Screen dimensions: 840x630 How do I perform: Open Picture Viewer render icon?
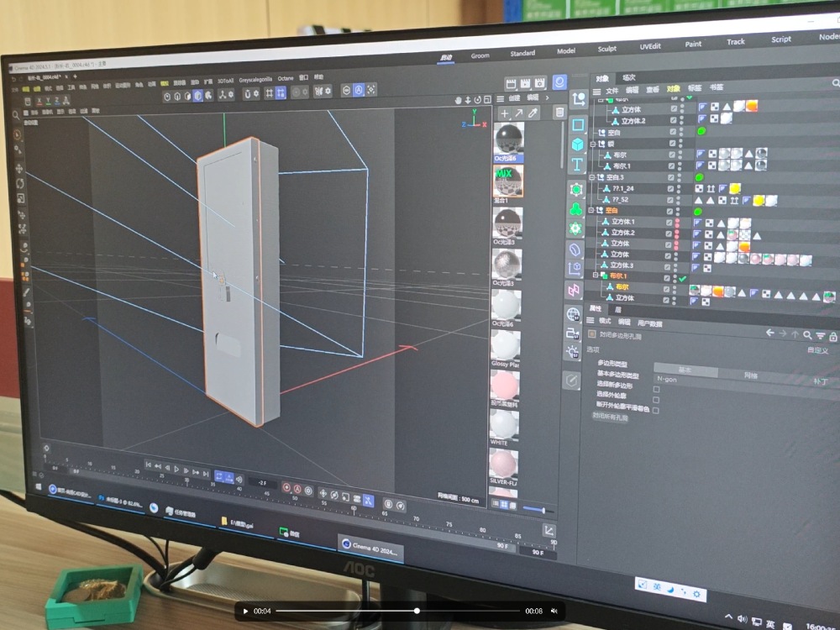(x=526, y=83)
